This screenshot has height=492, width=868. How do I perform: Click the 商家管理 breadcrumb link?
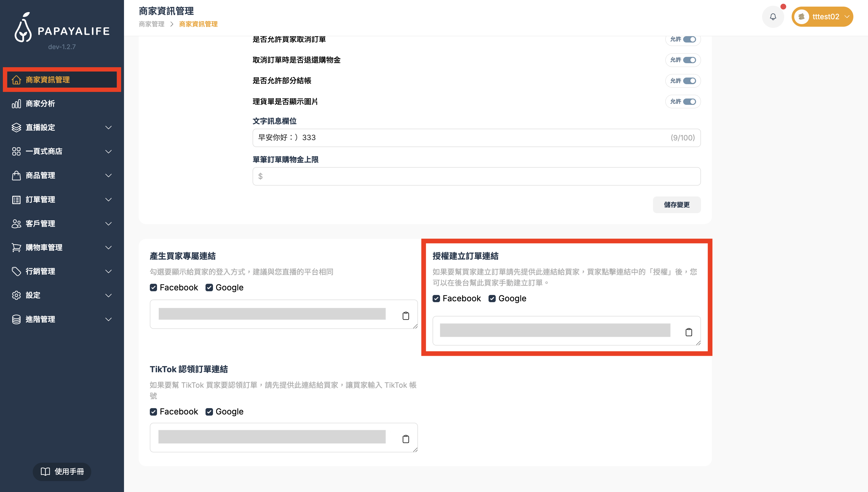pos(152,24)
